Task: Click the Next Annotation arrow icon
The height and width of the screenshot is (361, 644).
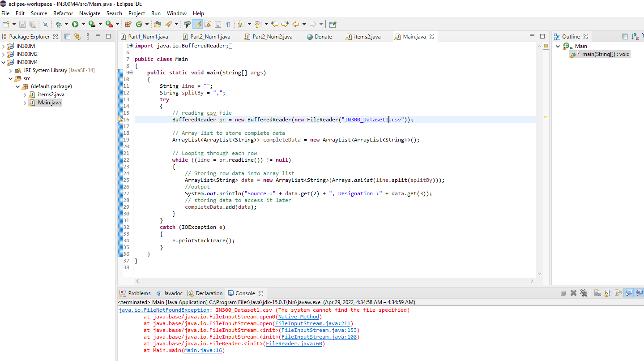Action: coord(241,24)
